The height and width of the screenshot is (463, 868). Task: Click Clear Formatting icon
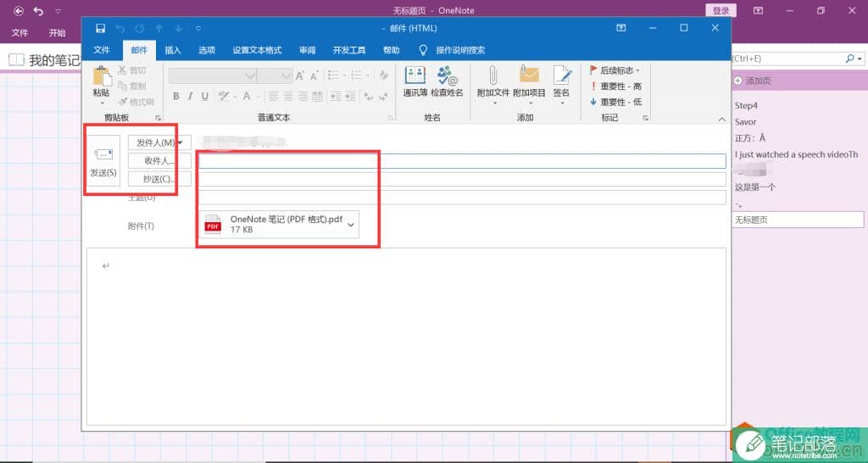384,75
